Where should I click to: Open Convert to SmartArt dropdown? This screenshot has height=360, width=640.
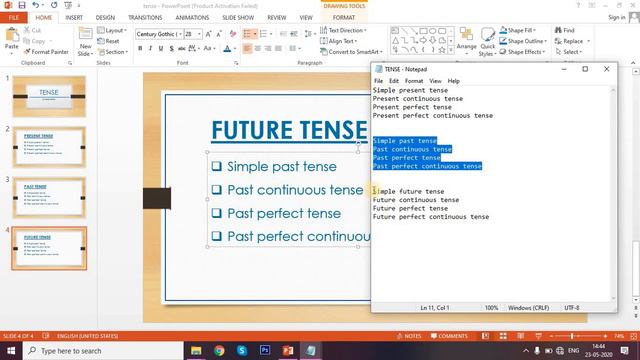click(351, 52)
